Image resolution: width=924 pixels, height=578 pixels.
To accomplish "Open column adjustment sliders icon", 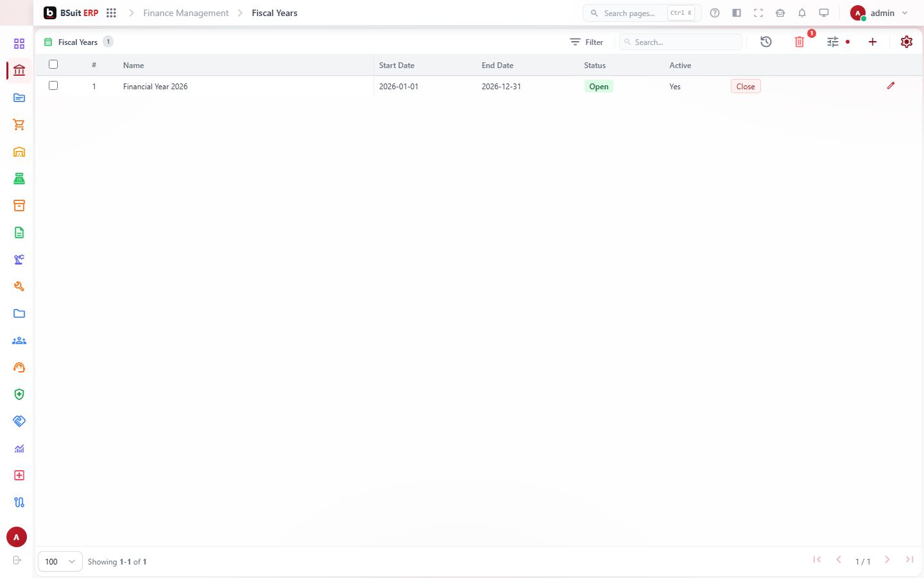I will (833, 42).
